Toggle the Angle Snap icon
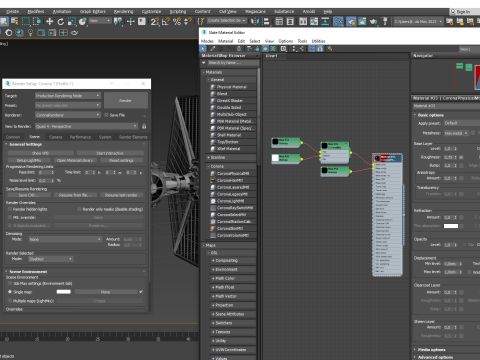Image resolution: width=480 pixels, height=360 pixels. 166,22
